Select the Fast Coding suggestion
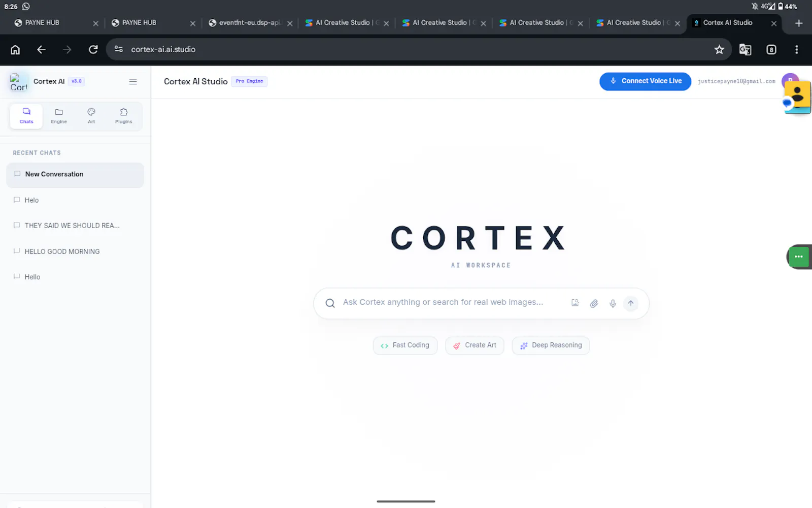The height and width of the screenshot is (508, 812). point(405,345)
